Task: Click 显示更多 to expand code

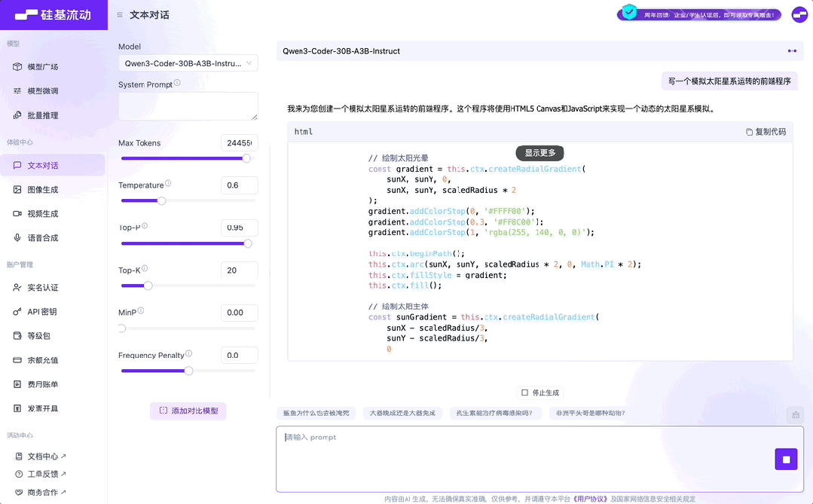Action: (x=539, y=153)
